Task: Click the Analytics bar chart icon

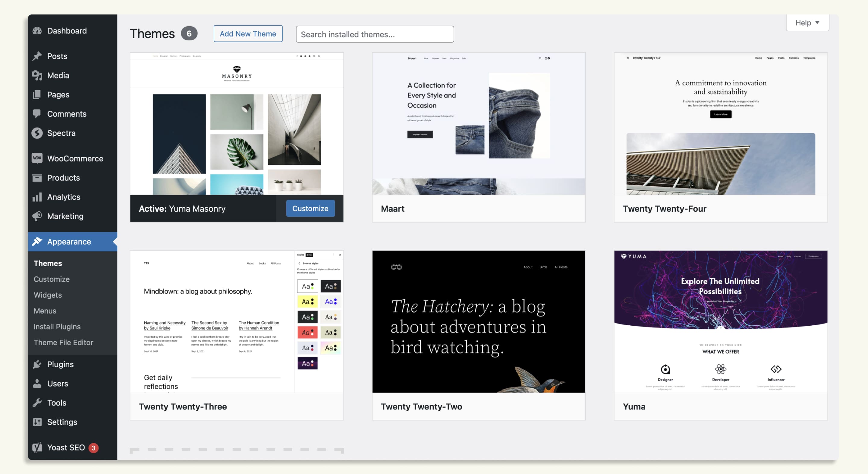Action: coord(37,197)
